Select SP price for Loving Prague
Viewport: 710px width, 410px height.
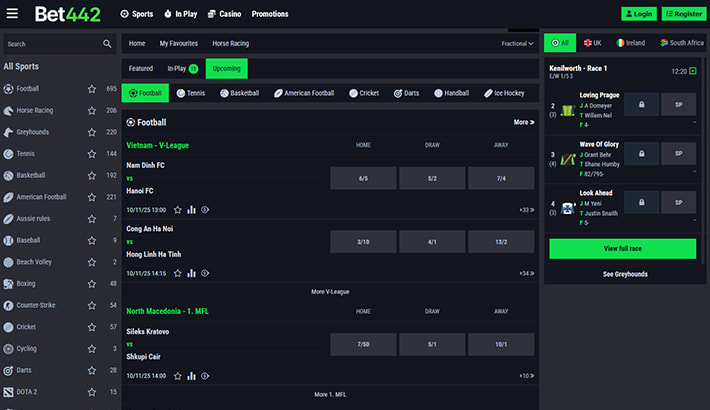pyautogui.click(x=678, y=105)
